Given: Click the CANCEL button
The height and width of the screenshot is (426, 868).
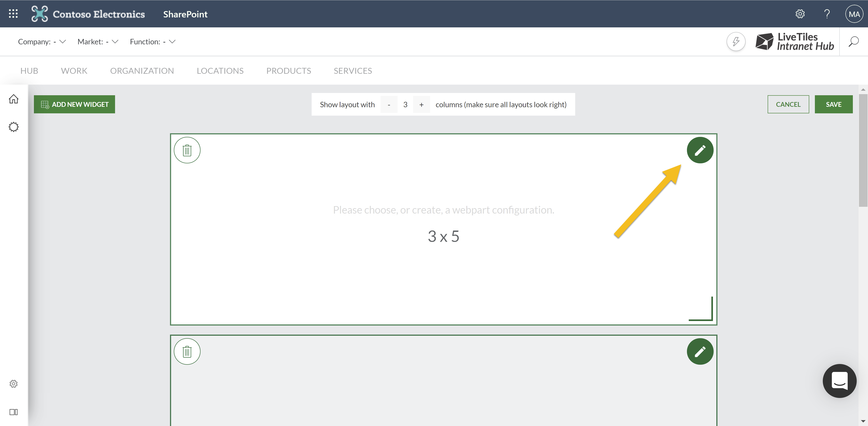Looking at the screenshot, I should [787, 104].
